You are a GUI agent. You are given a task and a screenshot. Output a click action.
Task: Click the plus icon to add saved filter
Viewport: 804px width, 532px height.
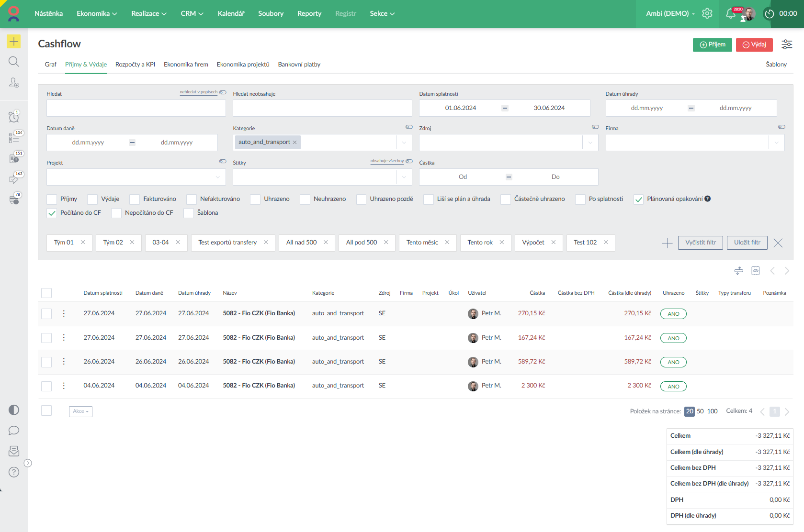point(667,243)
